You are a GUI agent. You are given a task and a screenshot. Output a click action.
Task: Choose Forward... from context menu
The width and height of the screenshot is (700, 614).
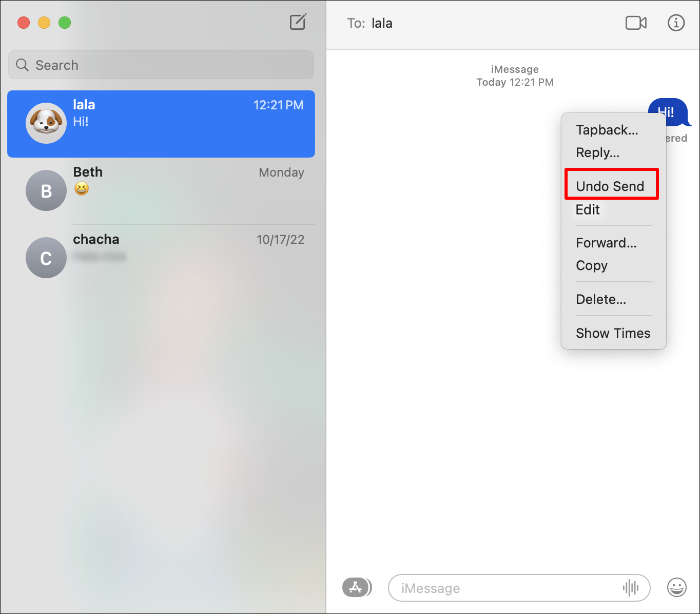tap(606, 243)
